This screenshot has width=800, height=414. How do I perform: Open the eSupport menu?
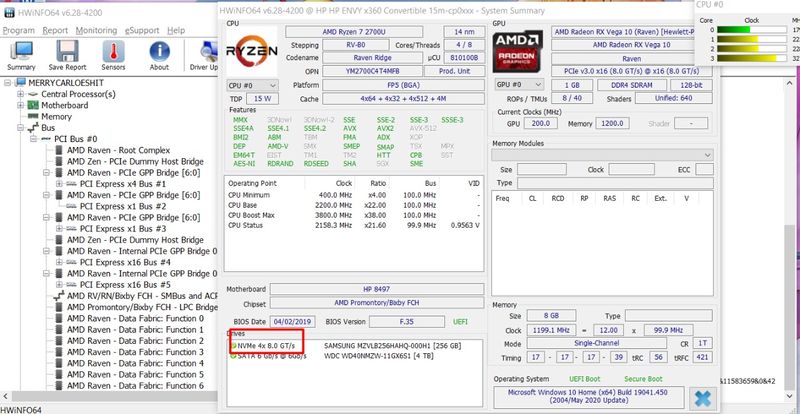(142, 31)
